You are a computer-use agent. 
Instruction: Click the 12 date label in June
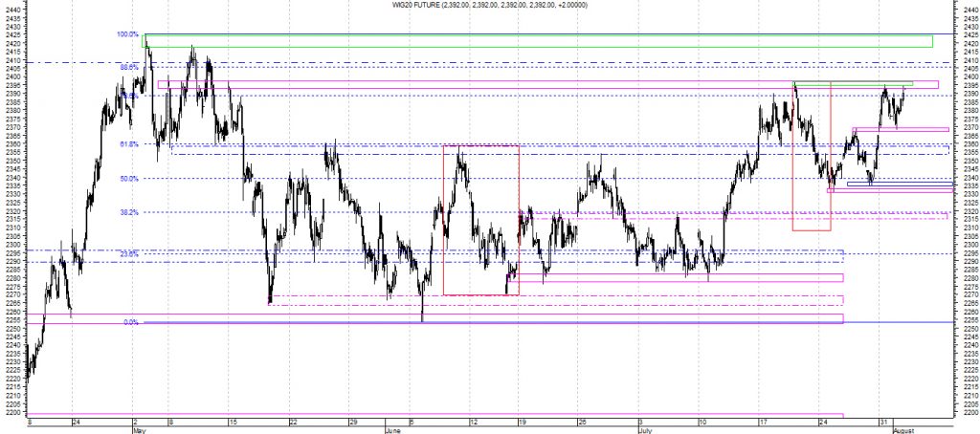click(x=473, y=422)
